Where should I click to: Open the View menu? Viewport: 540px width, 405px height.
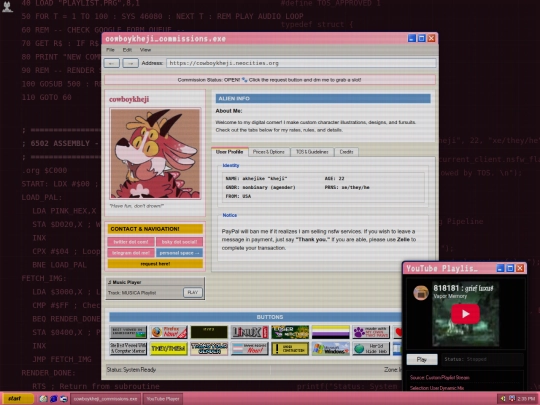(145, 50)
